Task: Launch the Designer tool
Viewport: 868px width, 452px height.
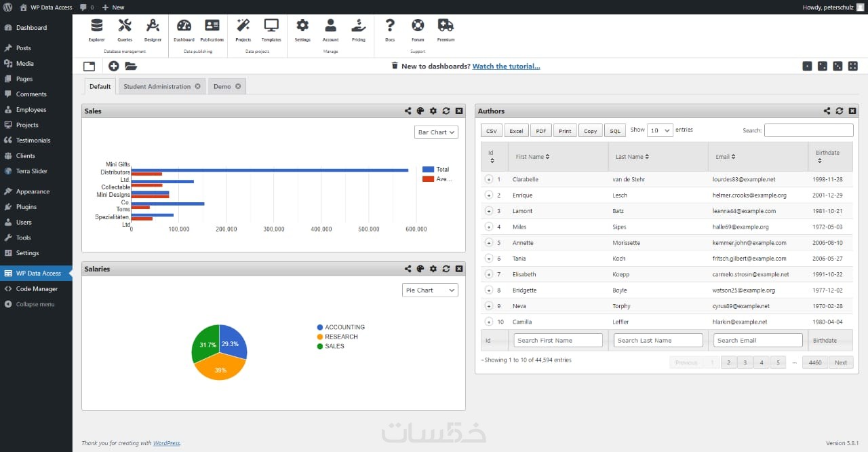Action: coord(153,30)
